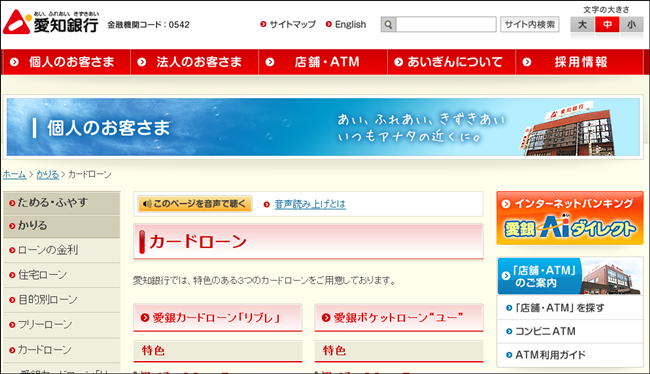This screenshot has height=374, width=650.
Task: Open the 採用情報 menu
Action: pyautogui.click(x=580, y=62)
